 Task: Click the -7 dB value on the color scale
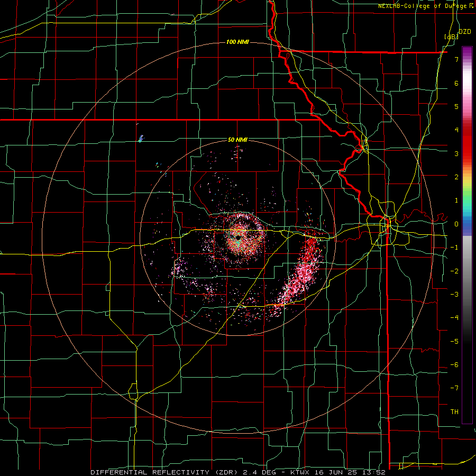(x=454, y=388)
